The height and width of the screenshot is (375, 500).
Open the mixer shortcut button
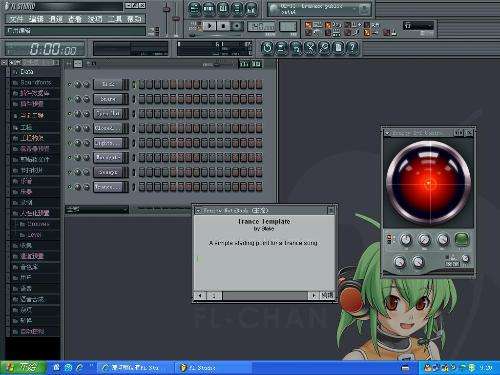coord(252,9)
